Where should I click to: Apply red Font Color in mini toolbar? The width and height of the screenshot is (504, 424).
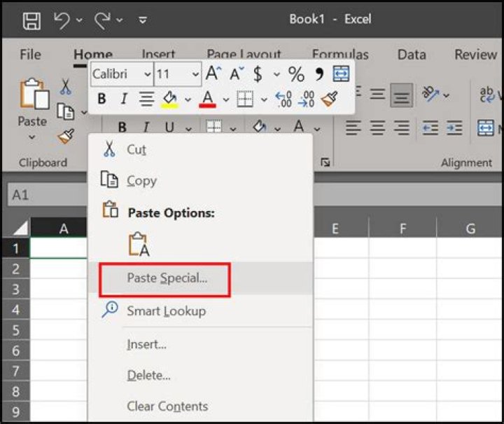[x=207, y=99]
